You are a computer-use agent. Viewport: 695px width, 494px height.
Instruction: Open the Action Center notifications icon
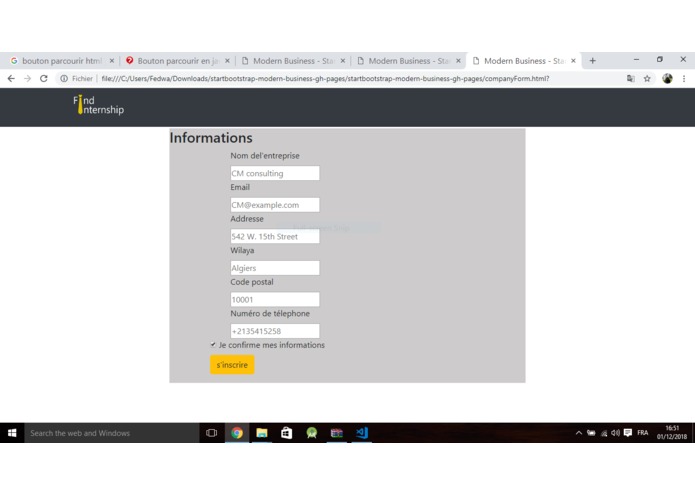click(x=628, y=433)
